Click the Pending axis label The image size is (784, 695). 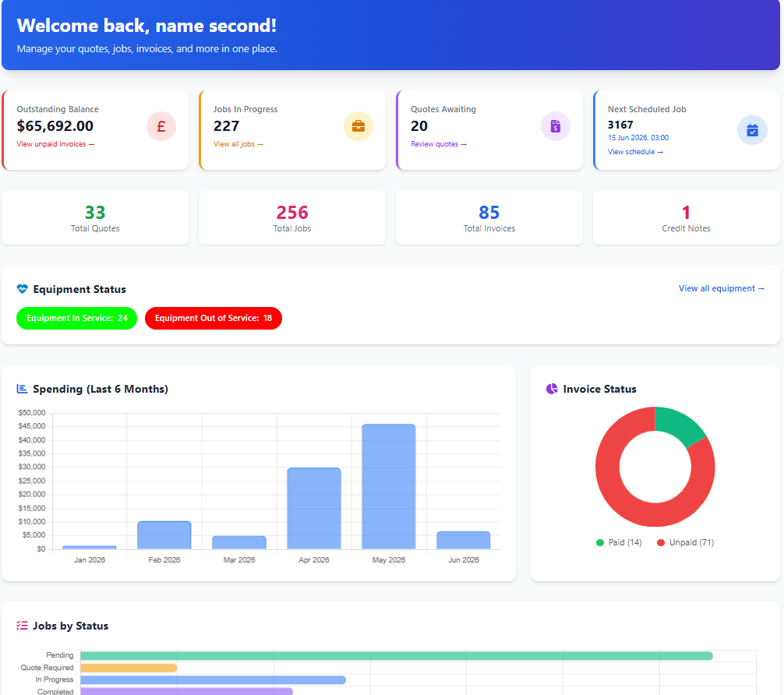[x=59, y=655]
